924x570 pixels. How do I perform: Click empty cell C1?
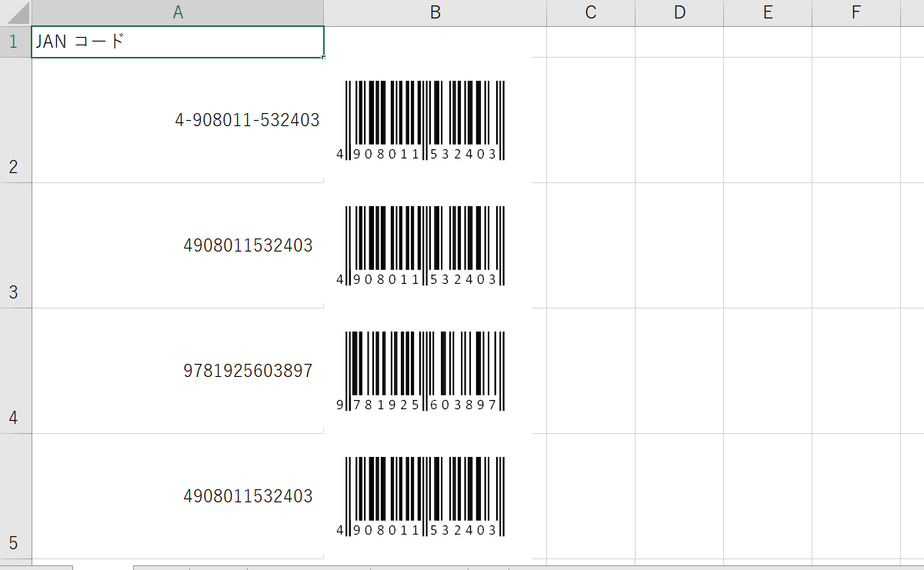pyautogui.click(x=591, y=42)
